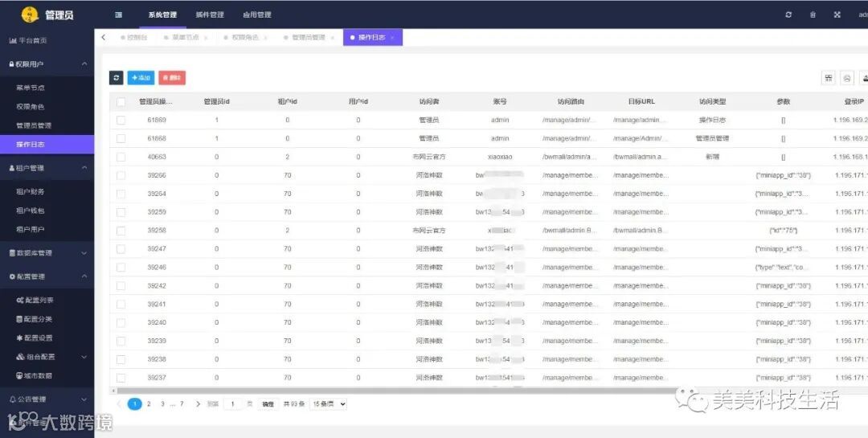Image resolution: width=868 pixels, height=438 pixels.
Task: Select the 插件管理 top menu
Action: point(210,15)
